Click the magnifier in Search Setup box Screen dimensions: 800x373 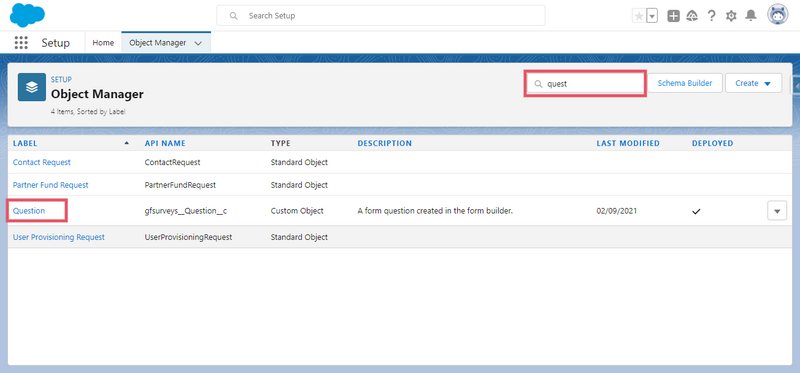tap(234, 16)
